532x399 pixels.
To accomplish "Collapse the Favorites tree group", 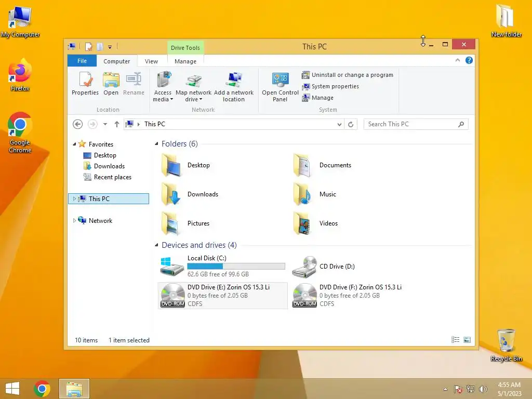I will click(74, 144).
